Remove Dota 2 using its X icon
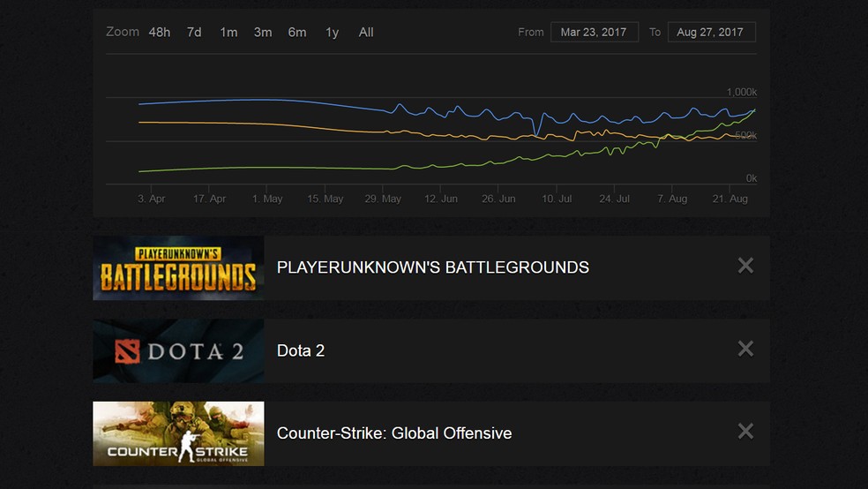This screenshot has width=868, height=489. click(745, 349)
